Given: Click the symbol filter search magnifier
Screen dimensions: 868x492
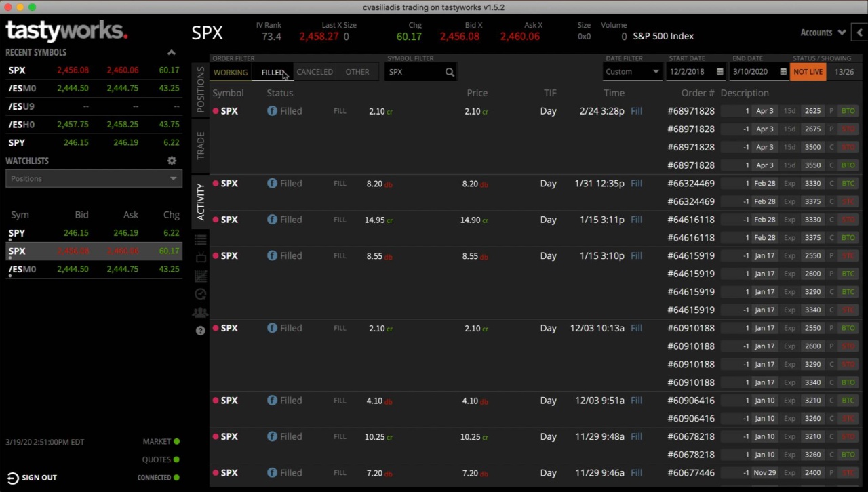Looking at the screenshot, I should click(x=450, y=72).
